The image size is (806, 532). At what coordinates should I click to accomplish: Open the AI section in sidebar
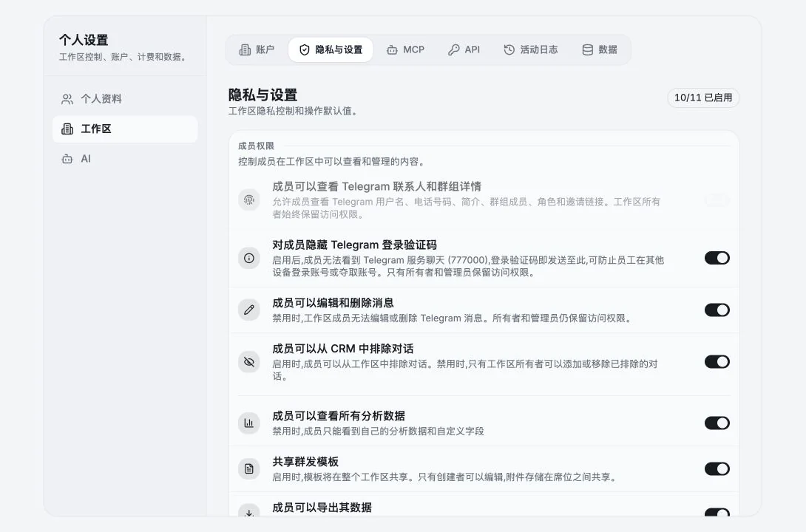tap(125, 159)
